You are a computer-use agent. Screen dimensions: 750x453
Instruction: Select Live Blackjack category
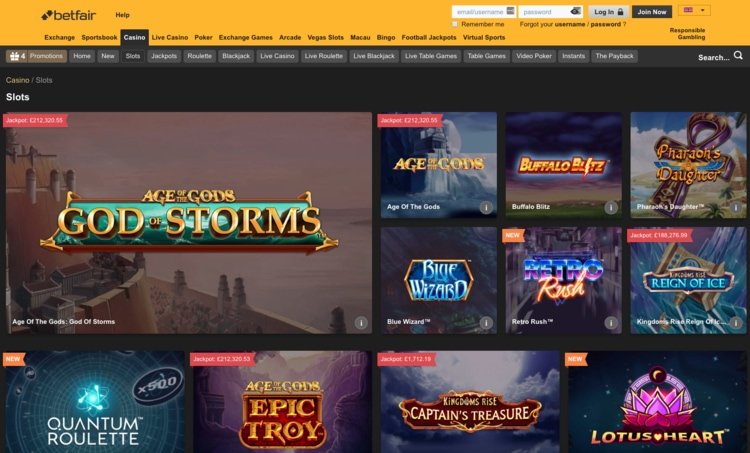[374, 56]
